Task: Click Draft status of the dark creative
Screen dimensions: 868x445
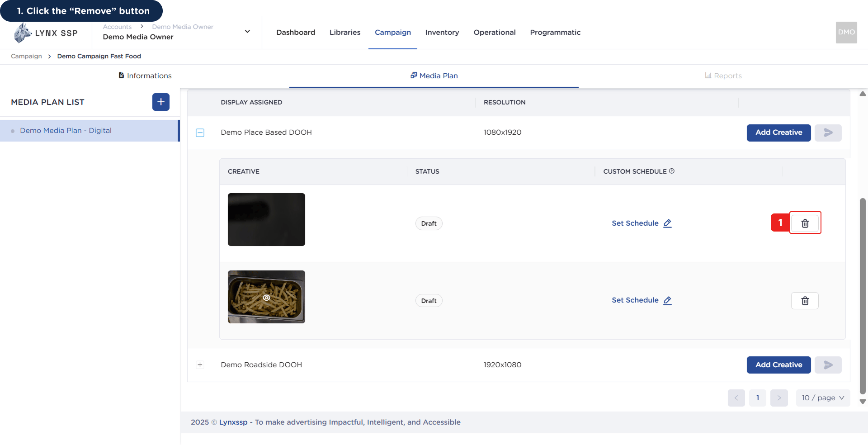Action: coord(429,223)
